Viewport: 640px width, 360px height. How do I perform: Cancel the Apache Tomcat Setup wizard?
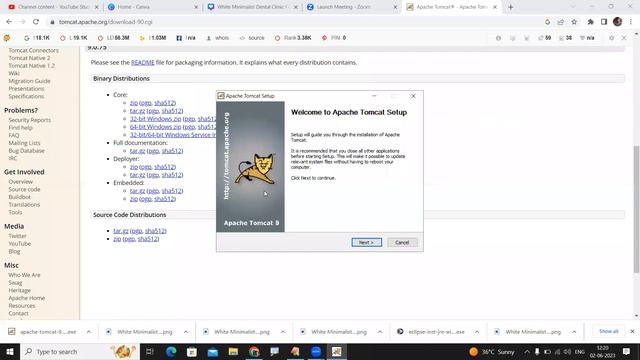402,242
